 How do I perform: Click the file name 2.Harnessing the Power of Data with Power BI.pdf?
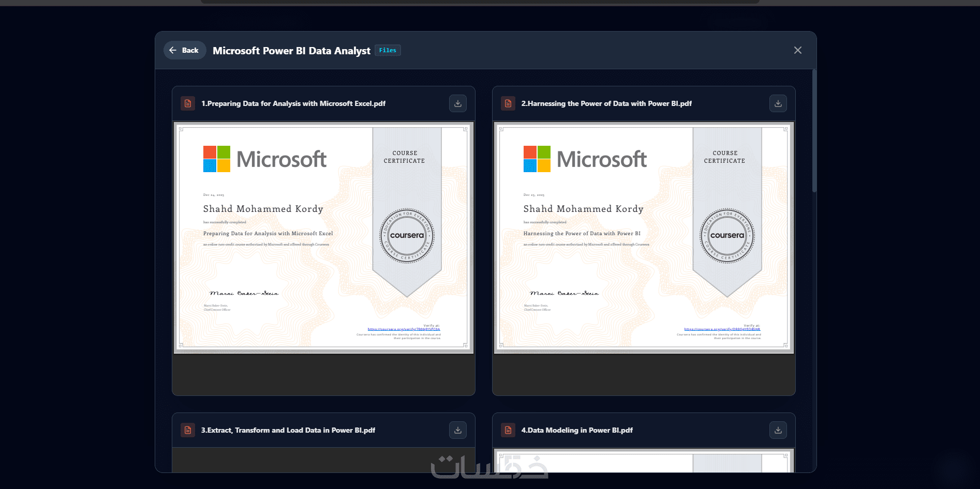[606, 103]
